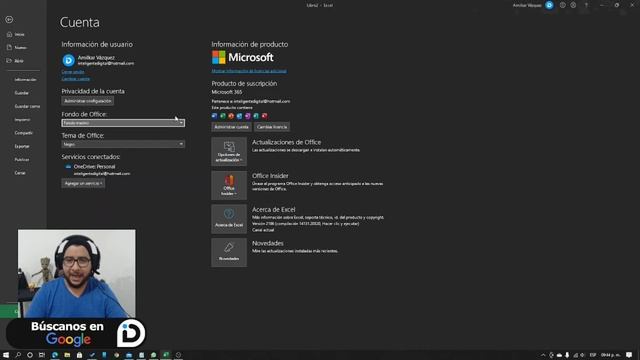Click the Cerrar sesión link
The width and height of the screenshot is (640, 360).
(x=73, y=72)
